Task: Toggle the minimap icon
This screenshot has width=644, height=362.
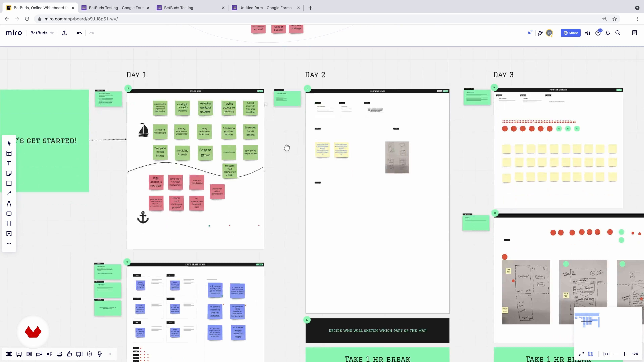Action: tap(591, 354)
